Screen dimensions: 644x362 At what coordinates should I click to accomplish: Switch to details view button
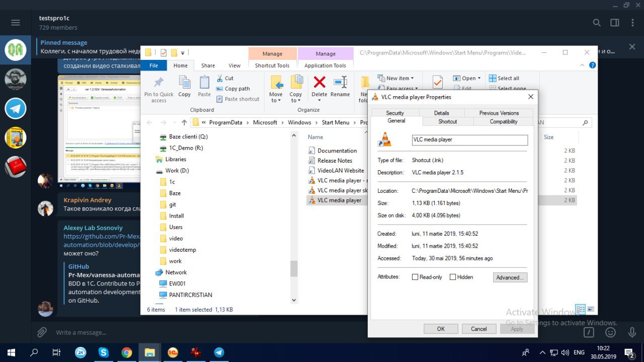click(x=581, y=309)
